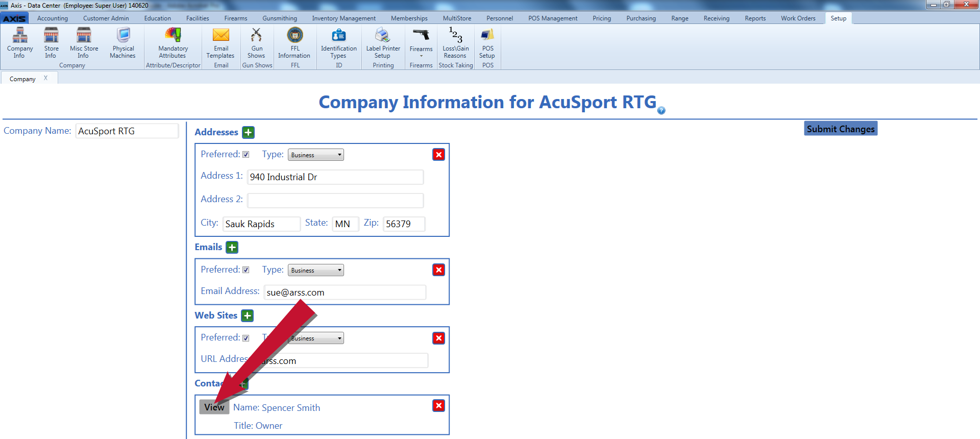Close the Company tab with X
The height and width of the screenshot is (439, 980).
pyautogui.click(x=45, y=78)
